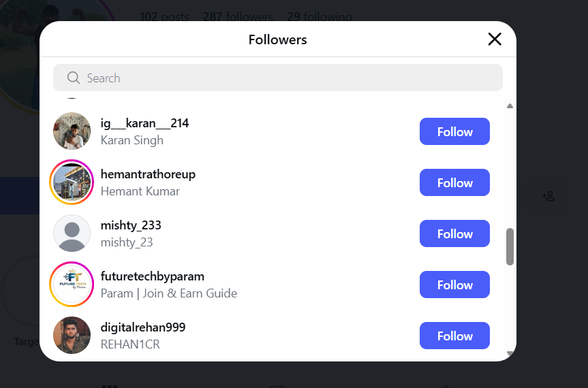Open hemantrathoreup username link
Screen dimensions: 588x388
click(x=148, y=174)
